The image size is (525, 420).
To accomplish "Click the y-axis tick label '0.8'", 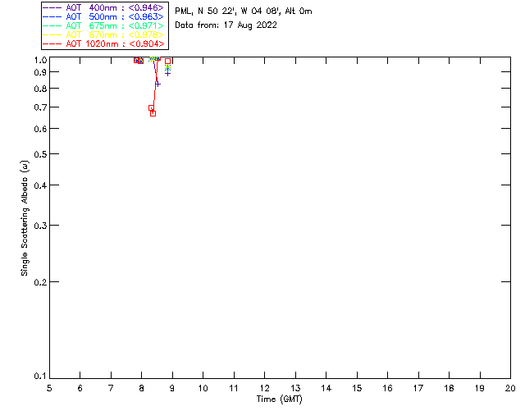I will (x=40, y=89).
